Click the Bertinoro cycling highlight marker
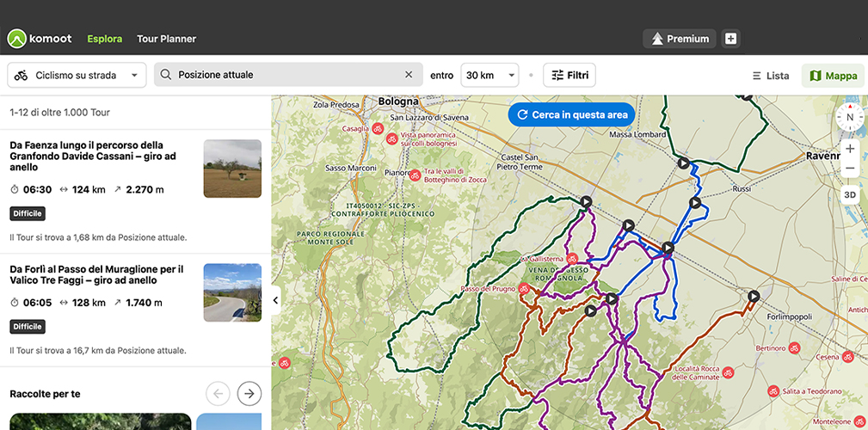The image size is (868, 430). [794, 348]
